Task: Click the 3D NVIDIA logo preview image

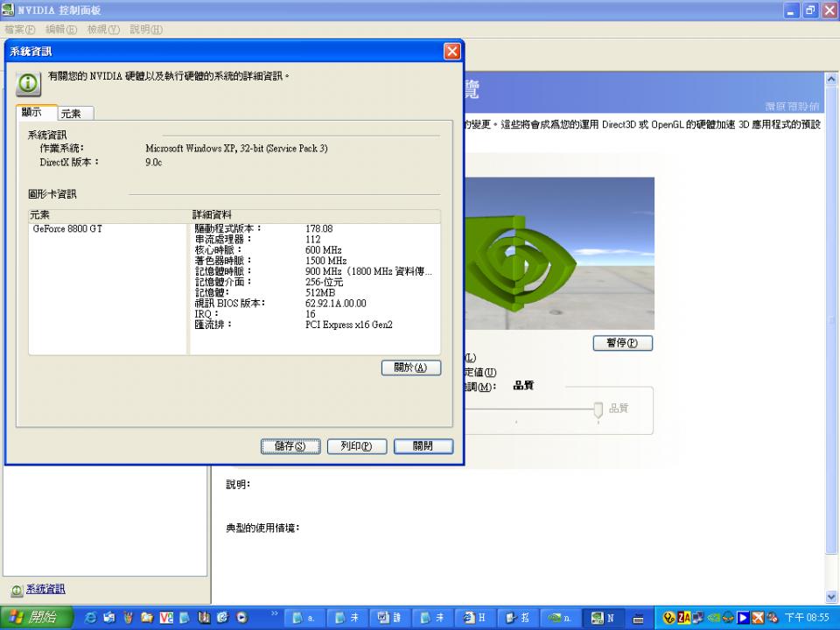Action: tap(559, 254)
